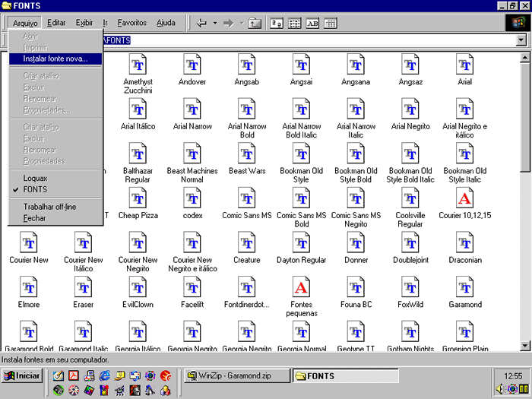Select the Elmore font file

[x=29, y=287]
